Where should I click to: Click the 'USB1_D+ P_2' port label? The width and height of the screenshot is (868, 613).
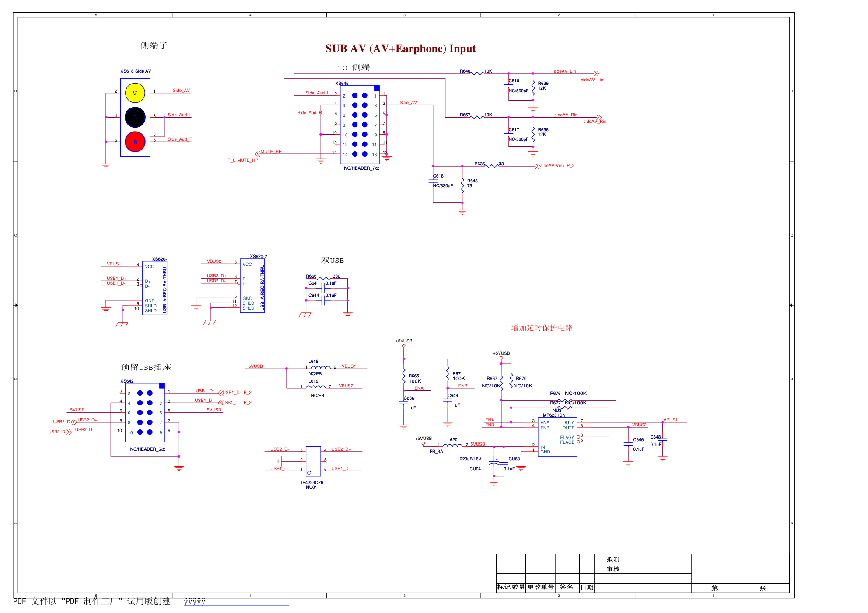point(237,402)
